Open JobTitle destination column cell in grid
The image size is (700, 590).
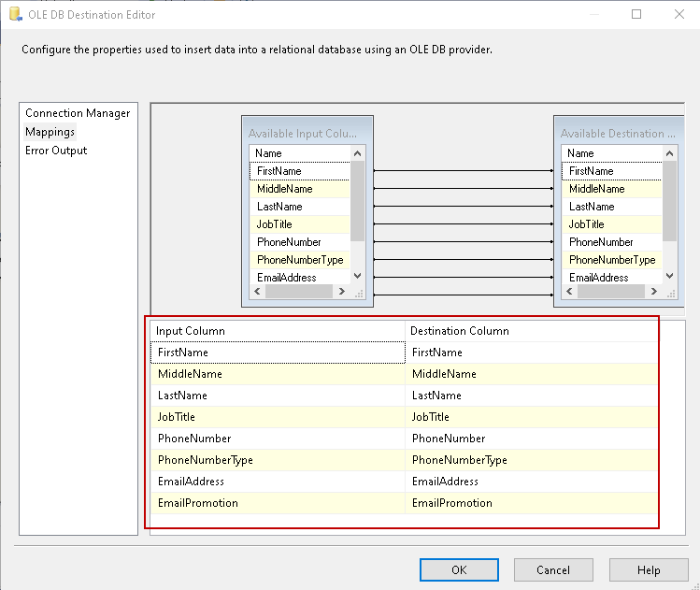click(533, 417)
